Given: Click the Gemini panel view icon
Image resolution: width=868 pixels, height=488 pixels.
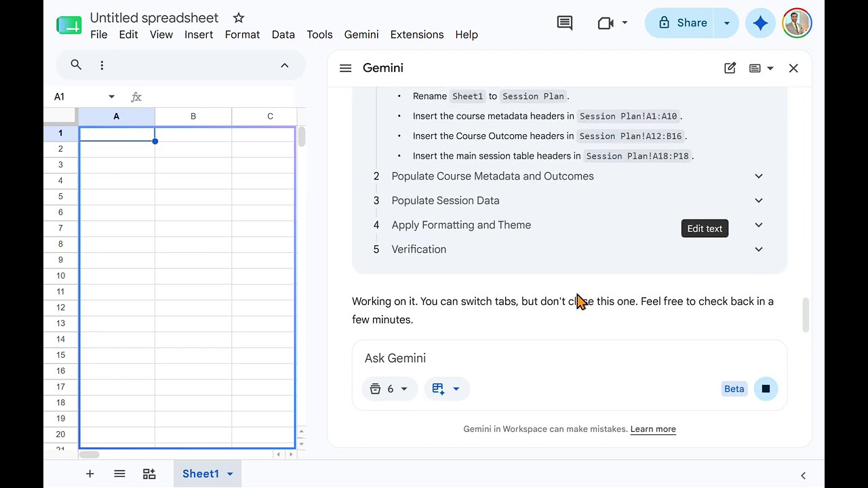Looking at the screenshot, I should (755, 68).
